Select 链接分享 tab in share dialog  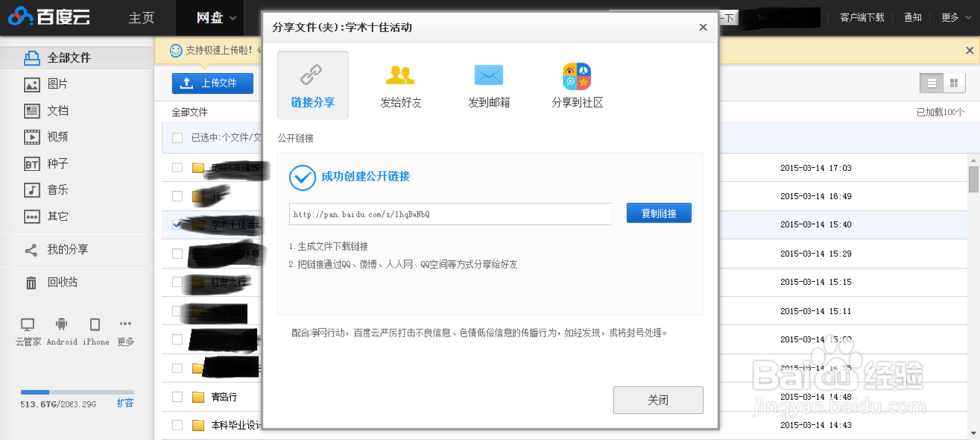(x=313, y=85)
